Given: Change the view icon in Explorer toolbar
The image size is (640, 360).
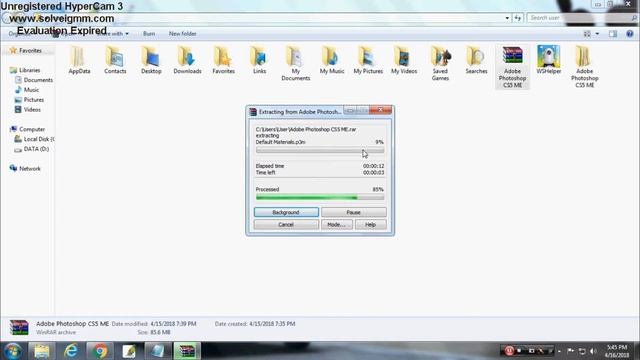Looking at the screenshot, I should 587,34.
